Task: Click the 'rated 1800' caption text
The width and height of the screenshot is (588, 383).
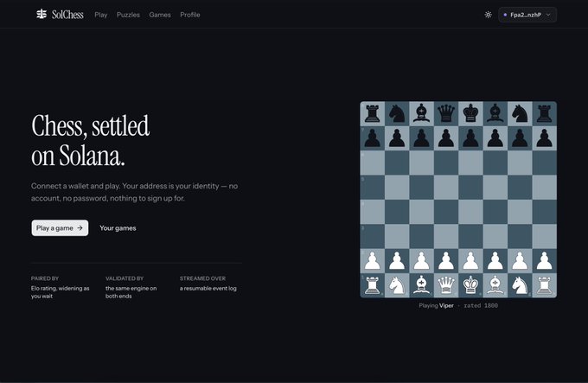Action: pos(481,305)
